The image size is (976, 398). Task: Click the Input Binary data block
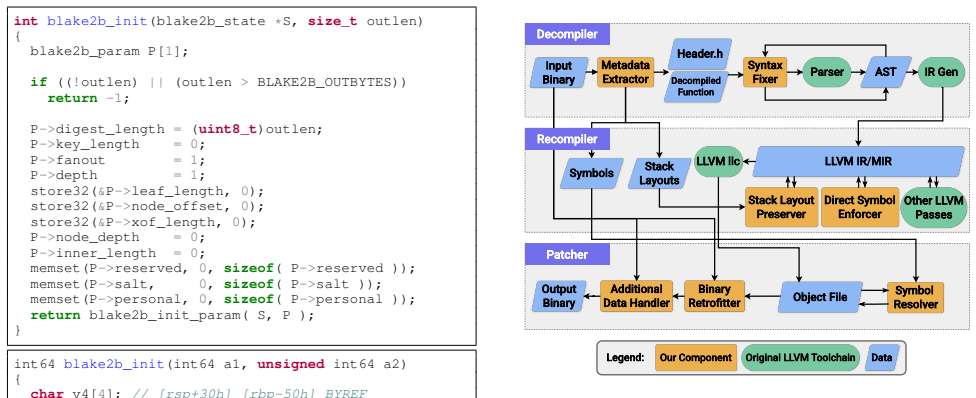(558, 72)
